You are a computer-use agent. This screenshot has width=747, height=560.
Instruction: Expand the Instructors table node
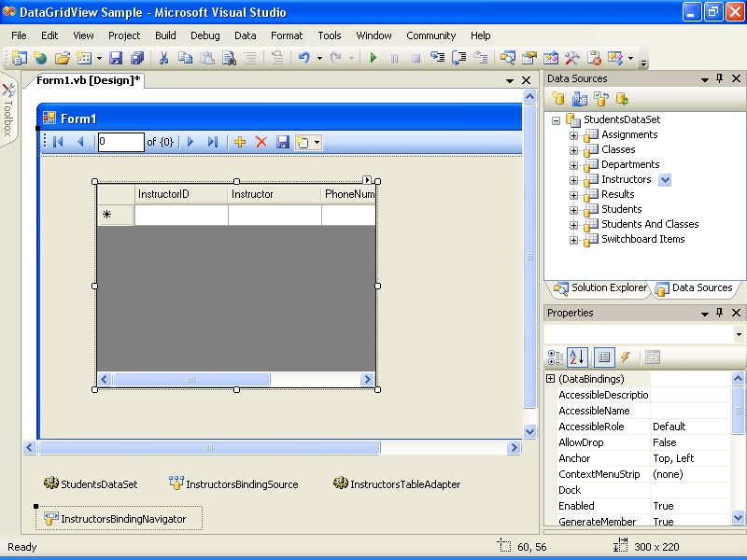573,179
